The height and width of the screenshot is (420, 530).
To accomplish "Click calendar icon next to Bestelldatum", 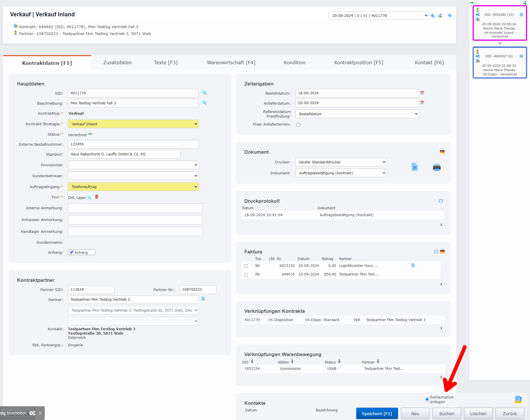I will coord(422,93).
